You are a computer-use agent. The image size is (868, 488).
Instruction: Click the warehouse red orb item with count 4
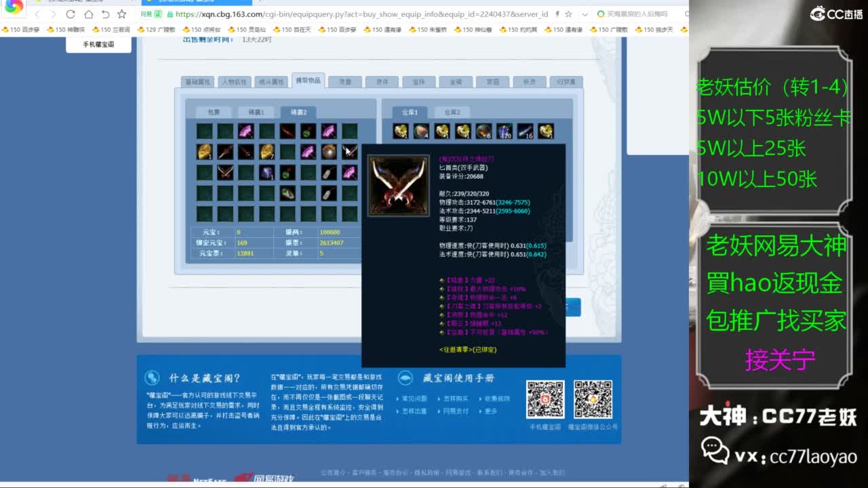422,131
